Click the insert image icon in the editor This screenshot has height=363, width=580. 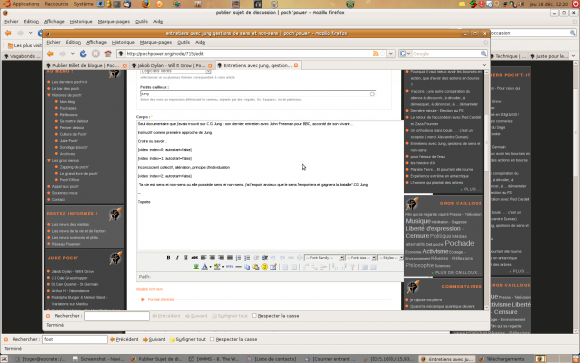(x=196, y=267)
